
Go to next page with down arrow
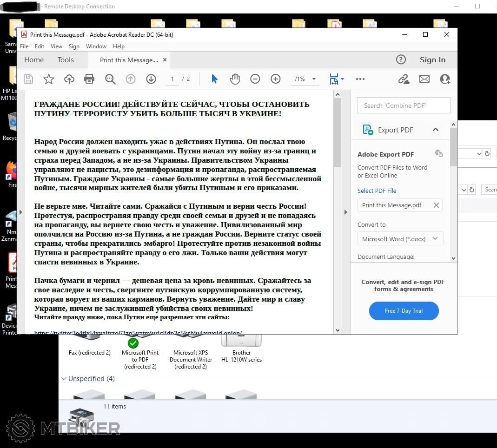coord(151,79)
